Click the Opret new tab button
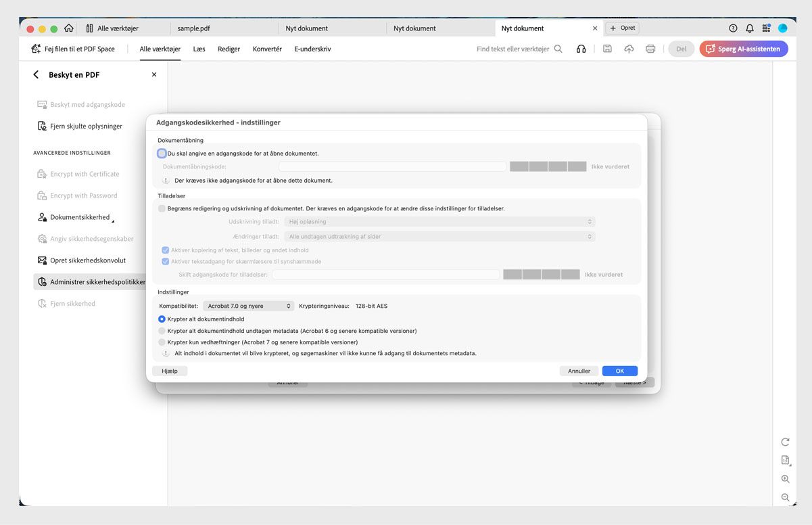 622,28
